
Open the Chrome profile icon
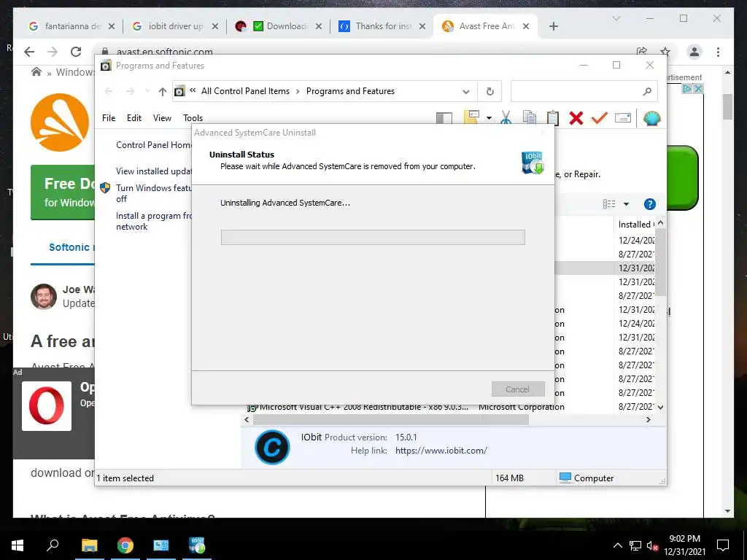(x=694, y=52)
